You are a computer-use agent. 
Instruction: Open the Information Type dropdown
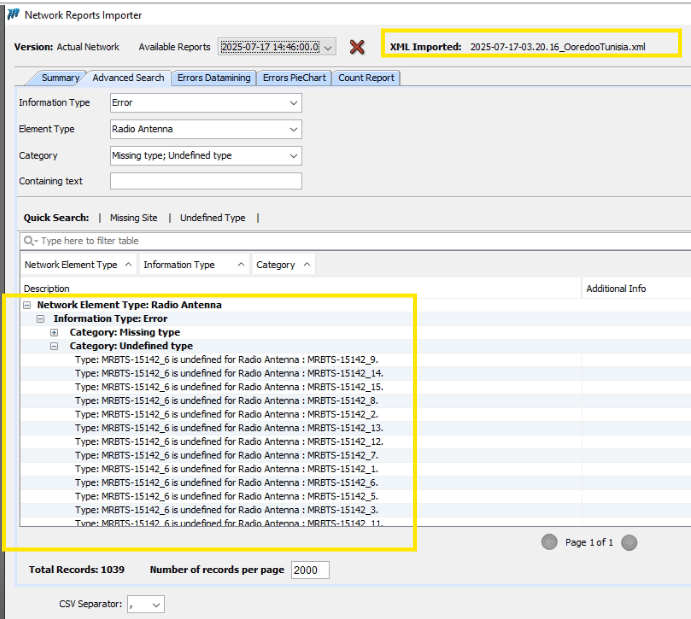click(x=293, y=103)
